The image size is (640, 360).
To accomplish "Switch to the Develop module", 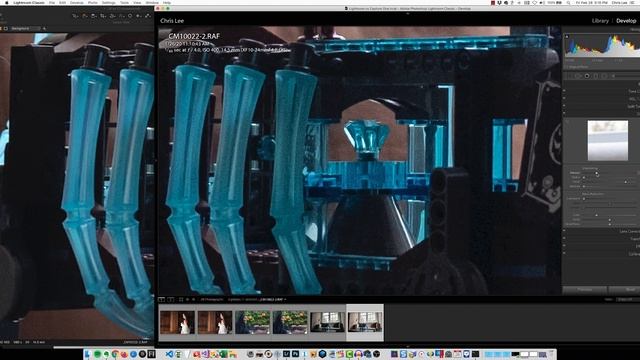I will tap(626, 20).
